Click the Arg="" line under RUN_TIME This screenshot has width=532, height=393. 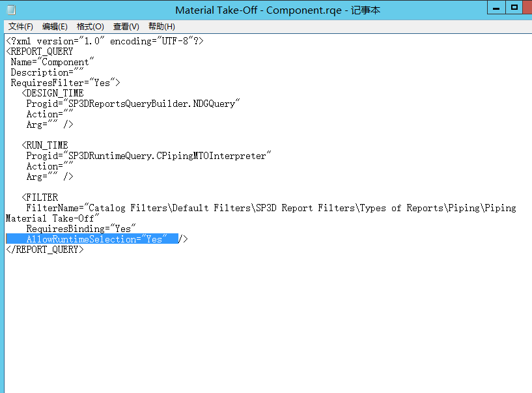pos(49,177)
